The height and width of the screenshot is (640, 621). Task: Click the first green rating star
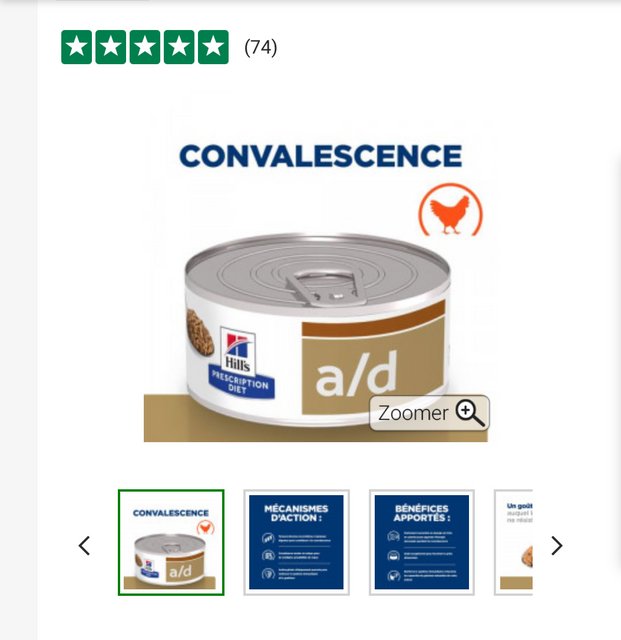76,47
